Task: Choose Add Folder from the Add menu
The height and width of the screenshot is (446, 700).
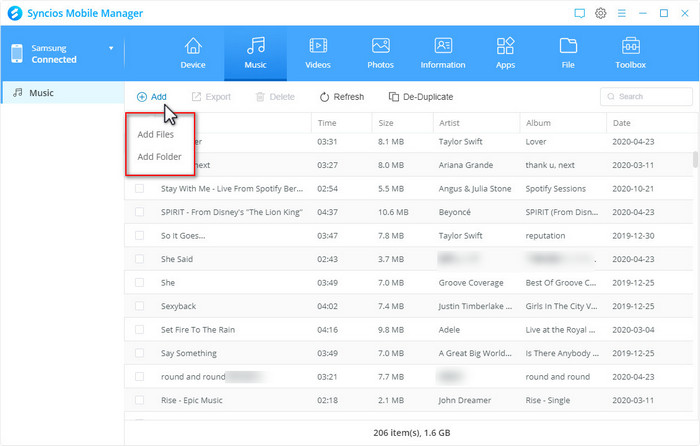Action: point(160,157)
